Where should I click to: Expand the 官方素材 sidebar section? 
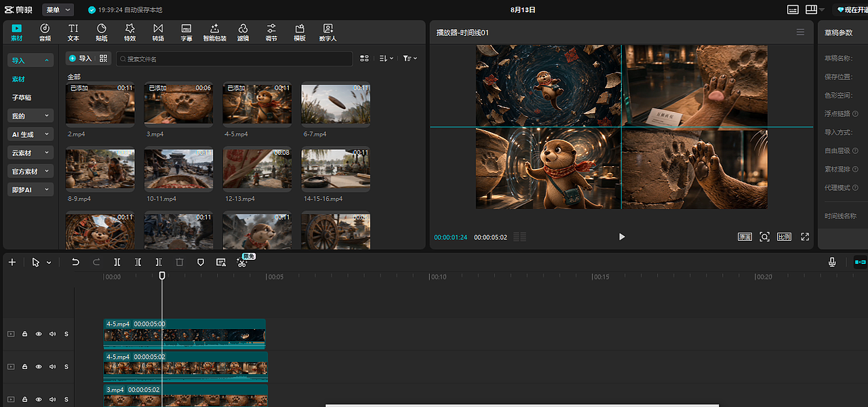click(x=31, y=171)
